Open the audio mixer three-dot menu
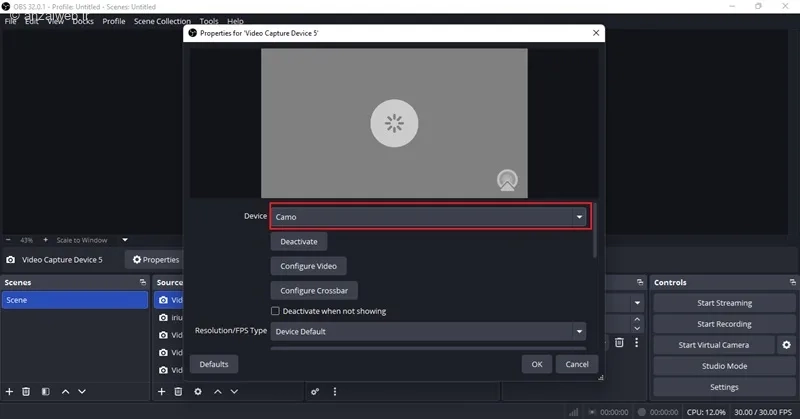The width and height of the screenshot is (800, 419). 335,391
